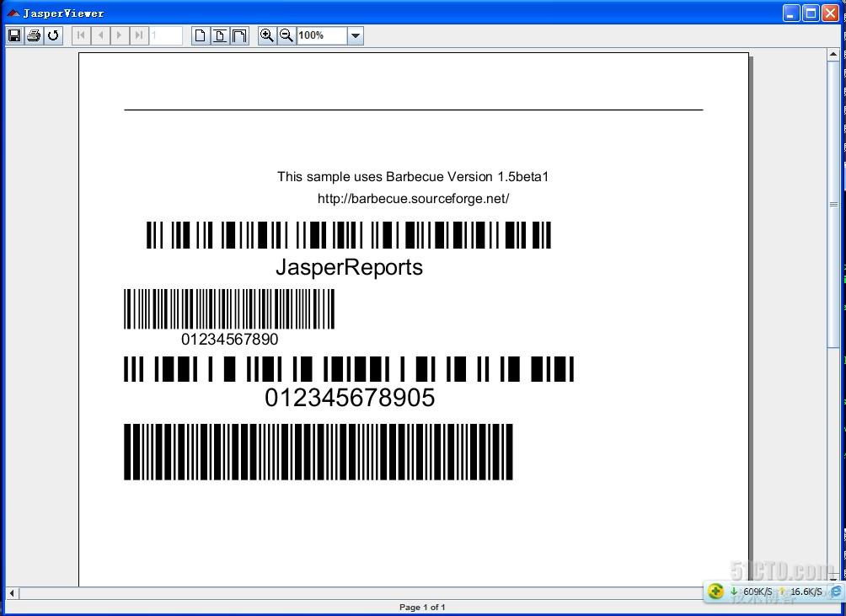Click the '01234567890' barcode label
The image size is (846, 616).
(230, 340)
